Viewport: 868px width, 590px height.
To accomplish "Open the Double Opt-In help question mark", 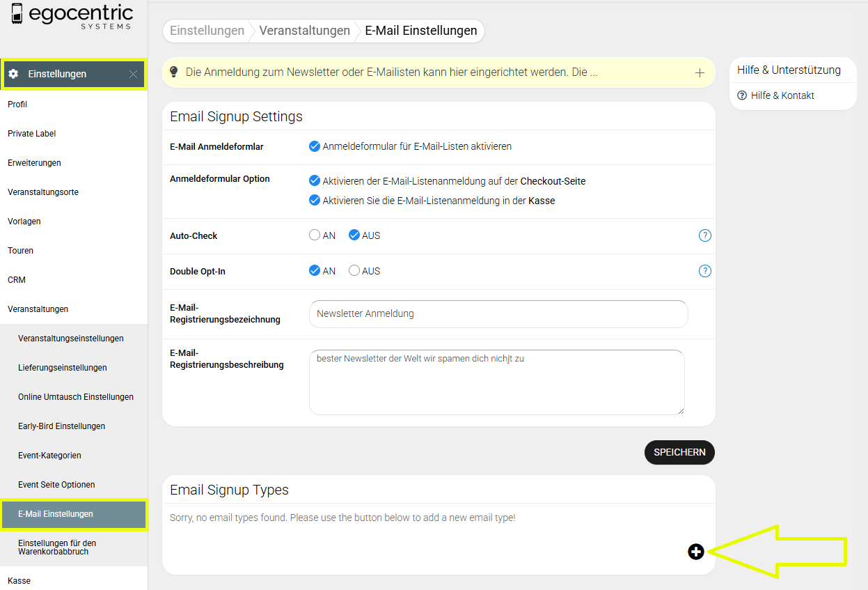I will pos(704,271).
